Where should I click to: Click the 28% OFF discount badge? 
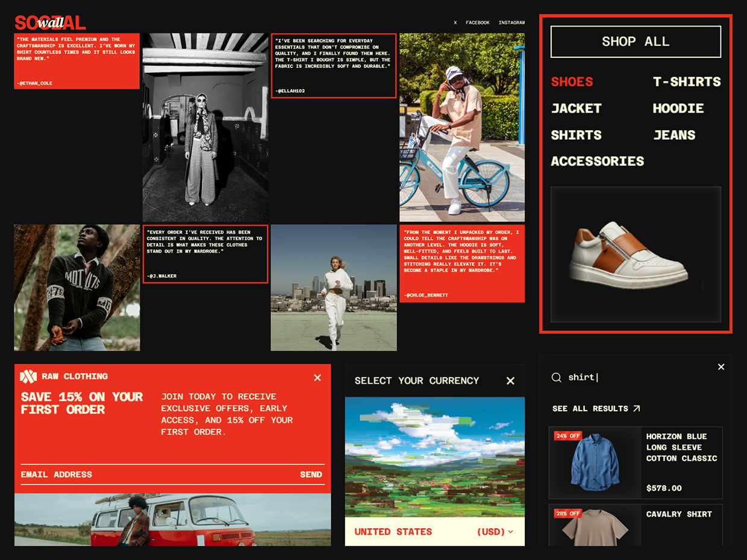tap(568, 514)
